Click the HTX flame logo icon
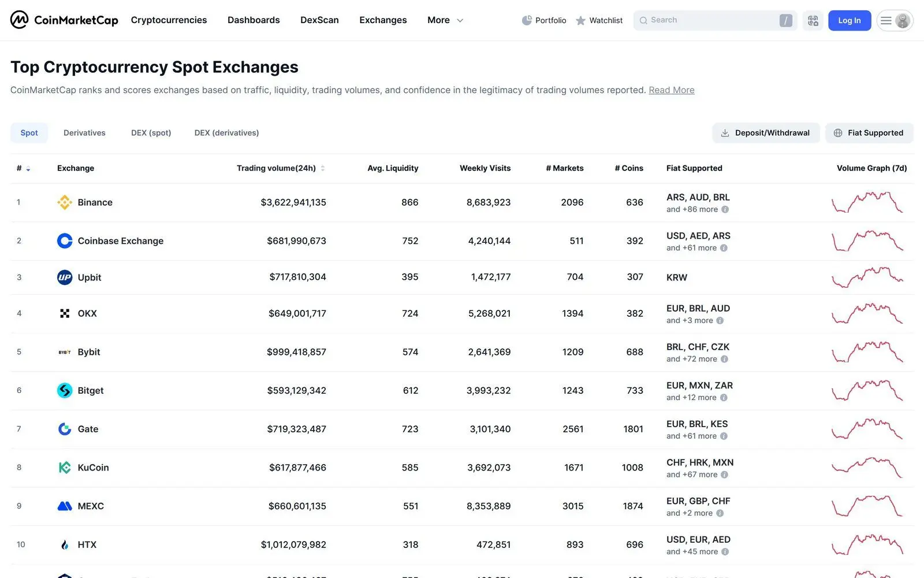Image resolution: width=924 pixels, height=578 pixels. tap(65, 544)
